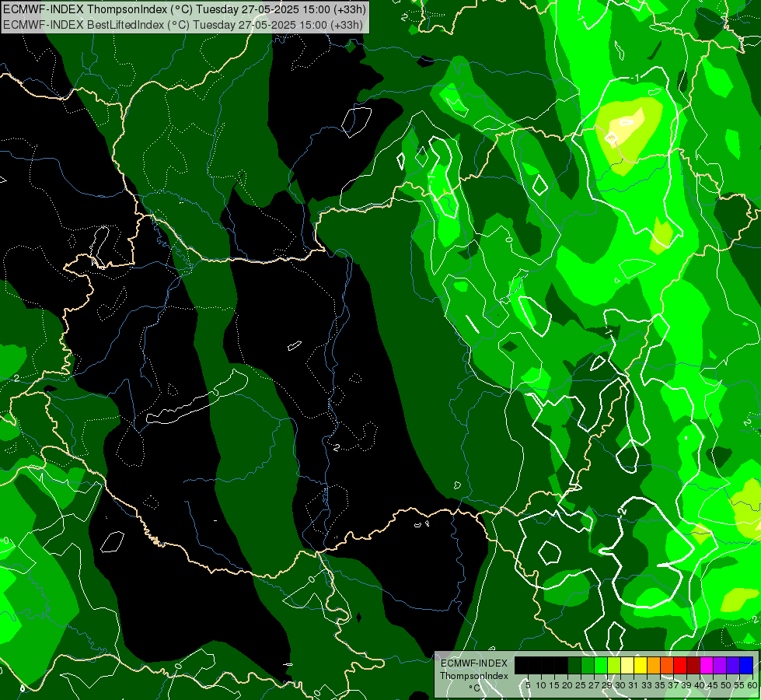The width and height of the screenshot is (761, 700).
Task: Click the legend's ECMWF-INDEX label
Action: click(473, 663)
